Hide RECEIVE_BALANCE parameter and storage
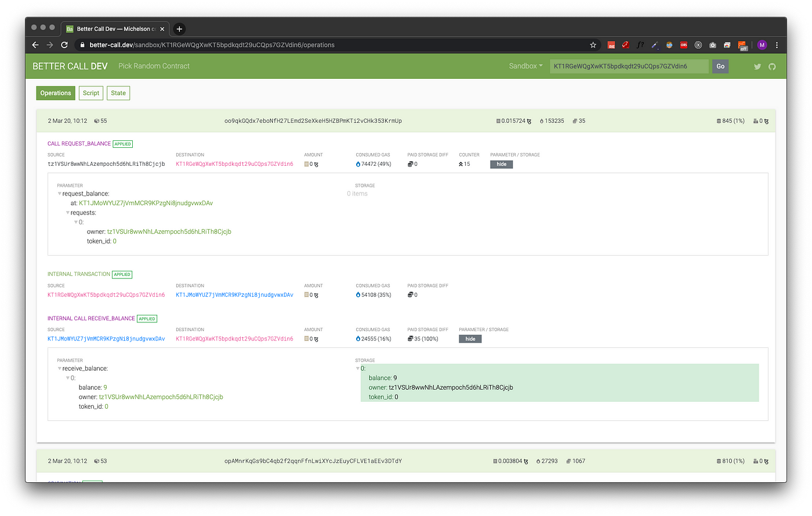This screenshot has height=516, width=812. [x=470, y=339]
